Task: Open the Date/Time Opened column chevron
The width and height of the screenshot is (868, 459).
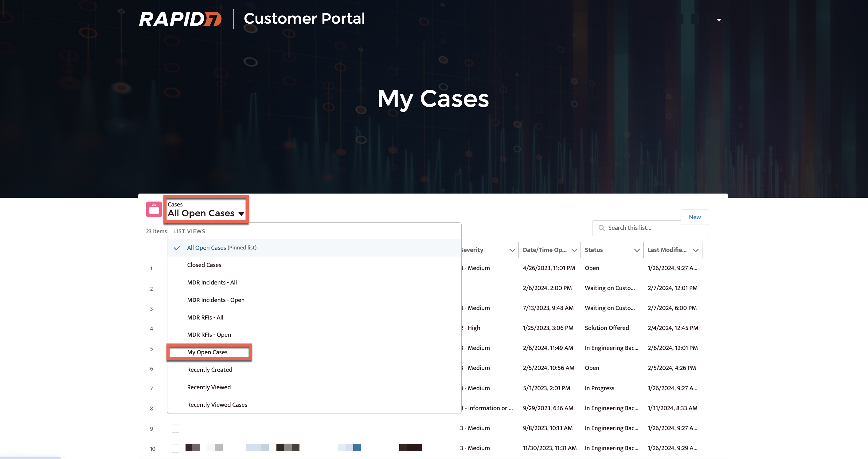Action: [574, 250]
